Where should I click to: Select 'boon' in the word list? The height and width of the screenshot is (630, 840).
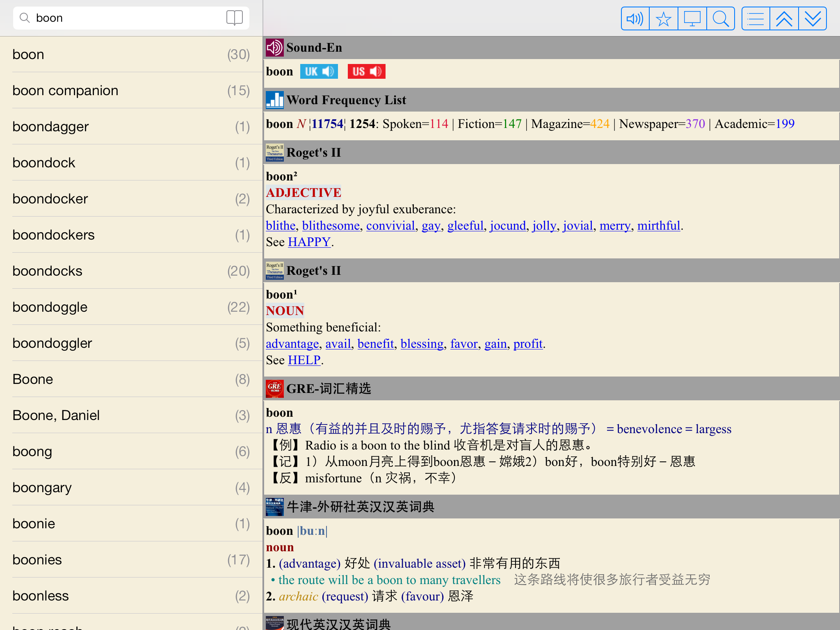(x=131, y=54)
